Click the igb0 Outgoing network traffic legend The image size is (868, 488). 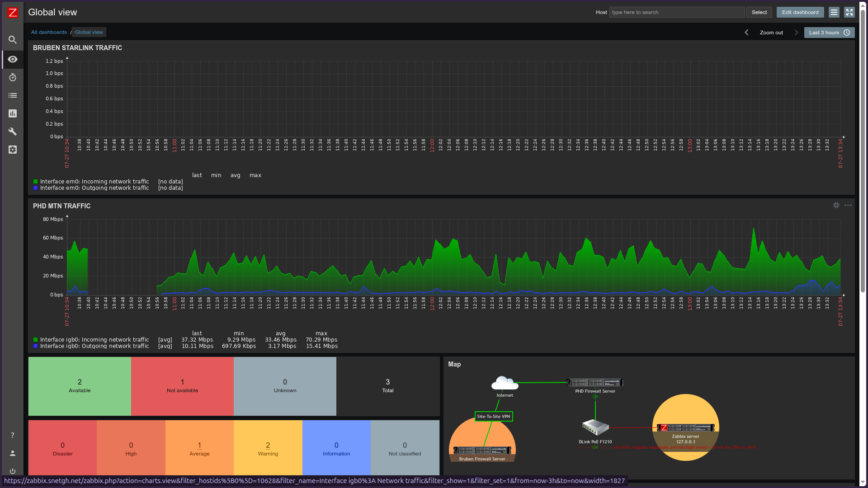pos(94,346)
